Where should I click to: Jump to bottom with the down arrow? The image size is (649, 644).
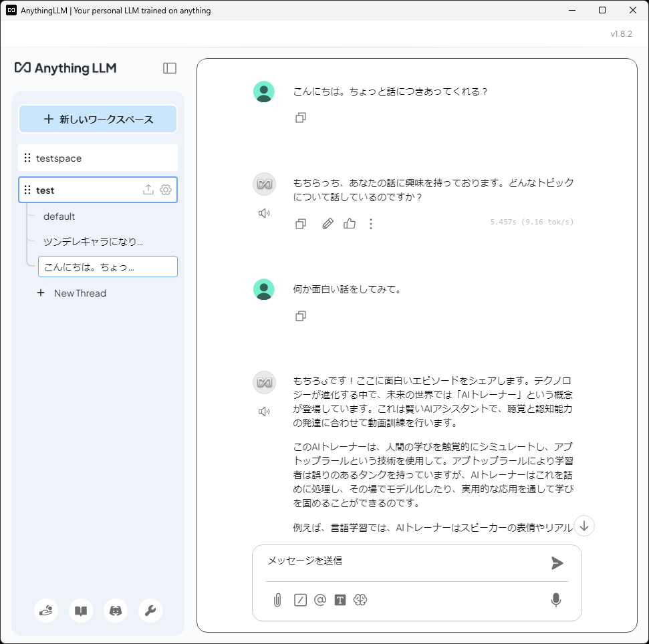pyautogui.click(x=583, y=526)
